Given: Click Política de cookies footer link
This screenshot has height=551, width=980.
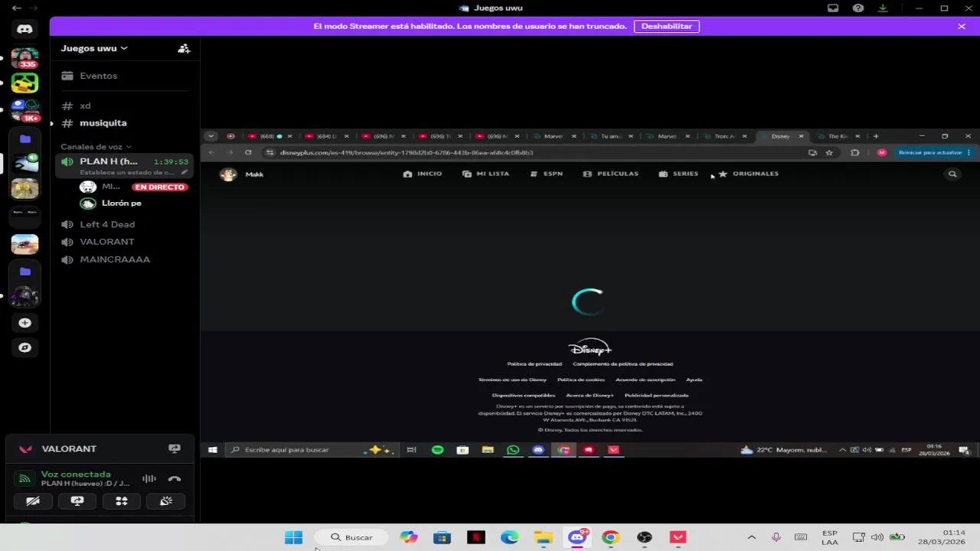Looking at the screenshot, I should (581, 380).
